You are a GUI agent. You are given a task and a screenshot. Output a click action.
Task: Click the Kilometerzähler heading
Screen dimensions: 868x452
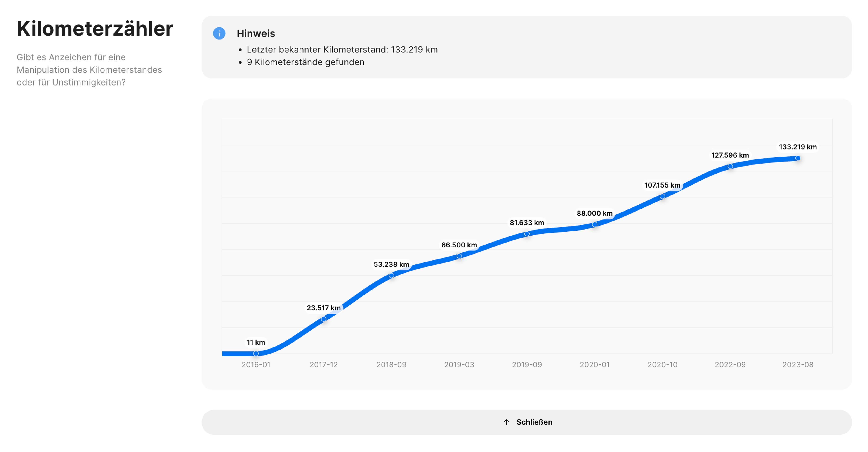pos(95,29)
